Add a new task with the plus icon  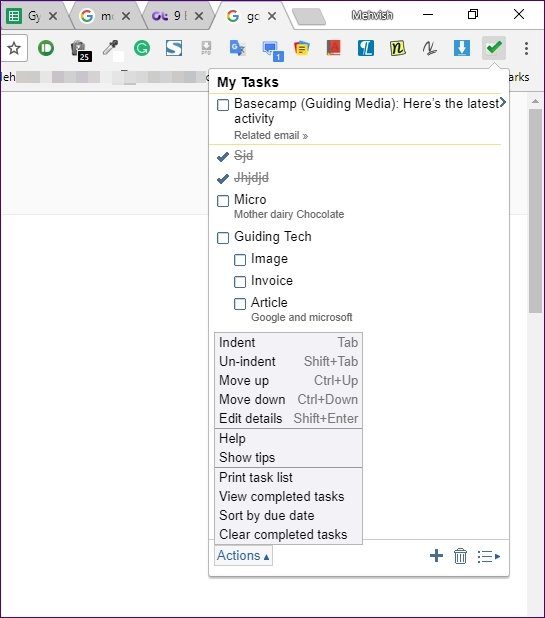436,556
